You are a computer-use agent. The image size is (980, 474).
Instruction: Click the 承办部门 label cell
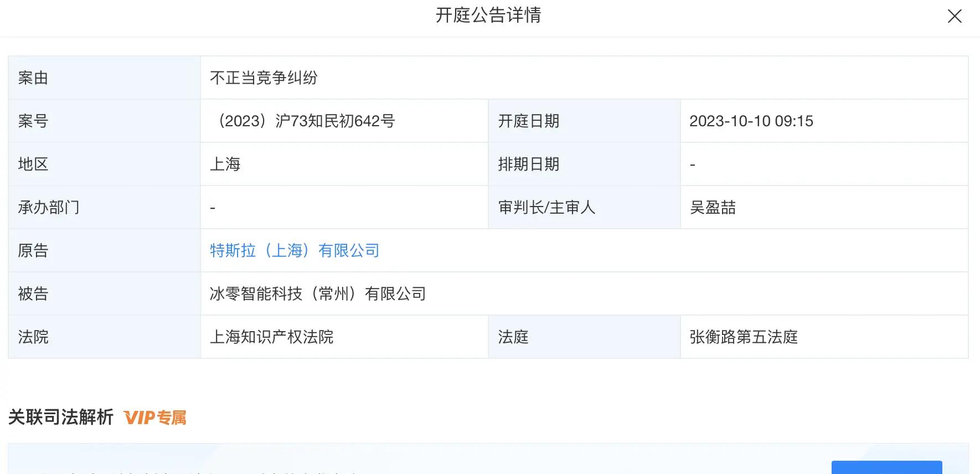pos(104,207)
